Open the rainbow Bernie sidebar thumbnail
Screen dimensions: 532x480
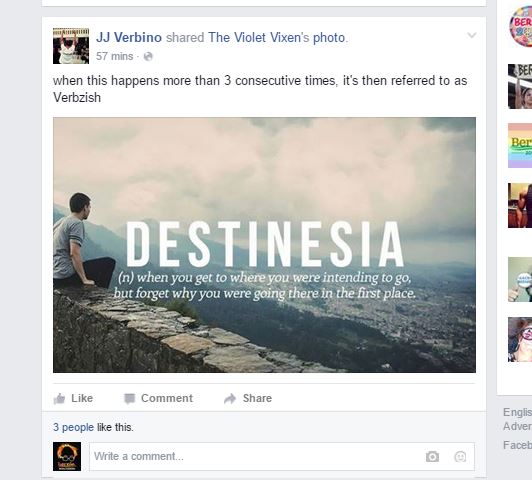[520, 146]
